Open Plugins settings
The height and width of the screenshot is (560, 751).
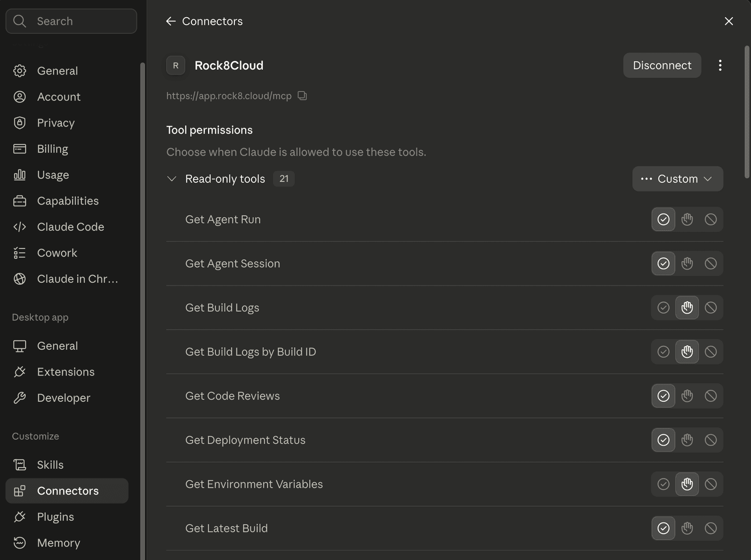coord(67,517)
